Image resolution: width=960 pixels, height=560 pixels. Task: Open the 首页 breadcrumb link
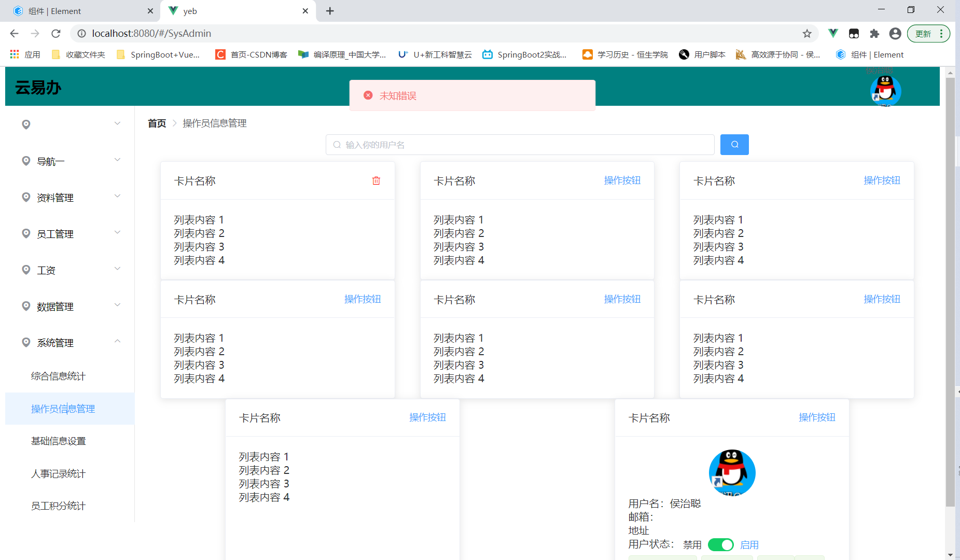(156, 123)
